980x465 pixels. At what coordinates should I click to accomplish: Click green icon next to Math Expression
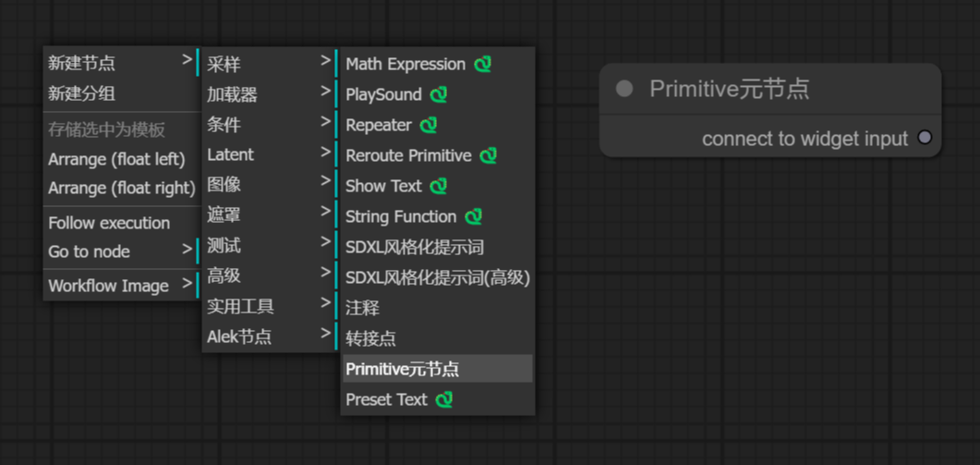click(483, 65)
